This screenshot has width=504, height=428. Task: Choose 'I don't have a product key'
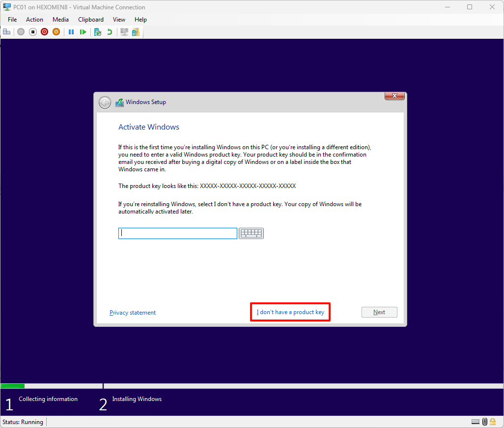click(290, 312)
